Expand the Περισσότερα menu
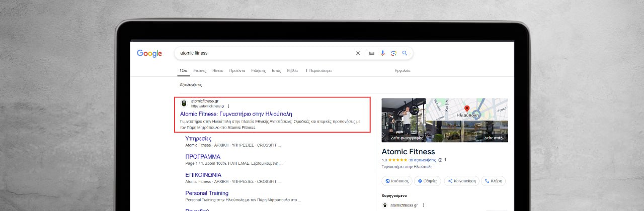The height and width of the screenshot is (211, 644). click(318, 70)
